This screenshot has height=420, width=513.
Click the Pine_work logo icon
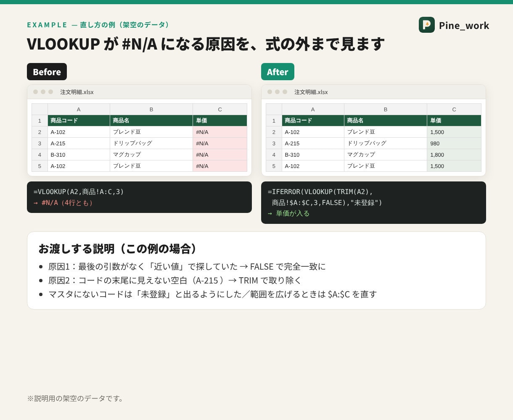coord(427,25)
